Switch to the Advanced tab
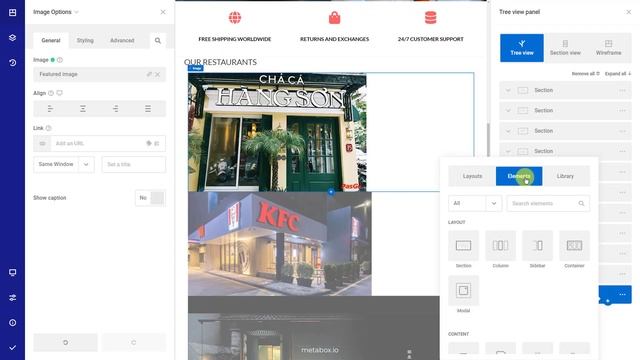Image resolution: width=640 pixels, height=360 pixels. (x=122, y=40)
